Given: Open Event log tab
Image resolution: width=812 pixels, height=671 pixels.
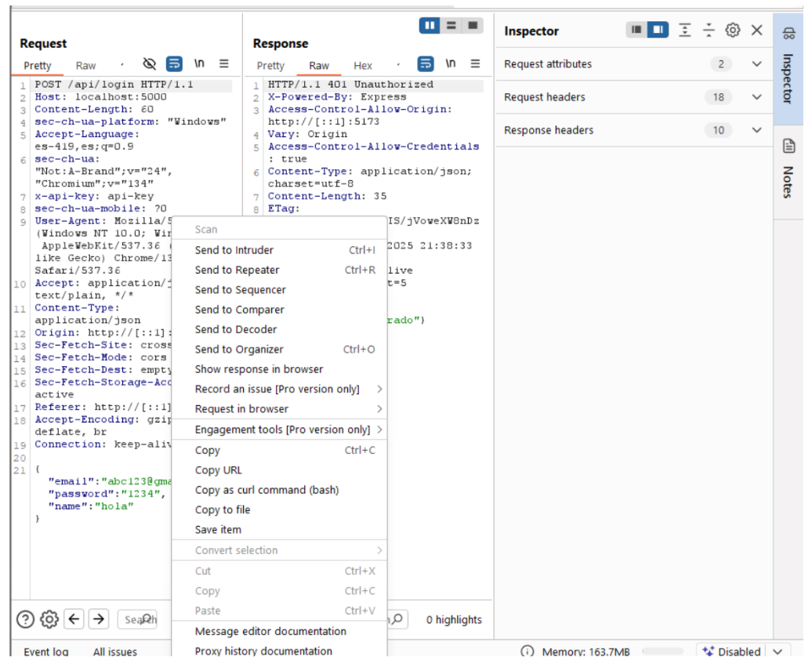Looking at the screenshot, I should tap(46, 652).
